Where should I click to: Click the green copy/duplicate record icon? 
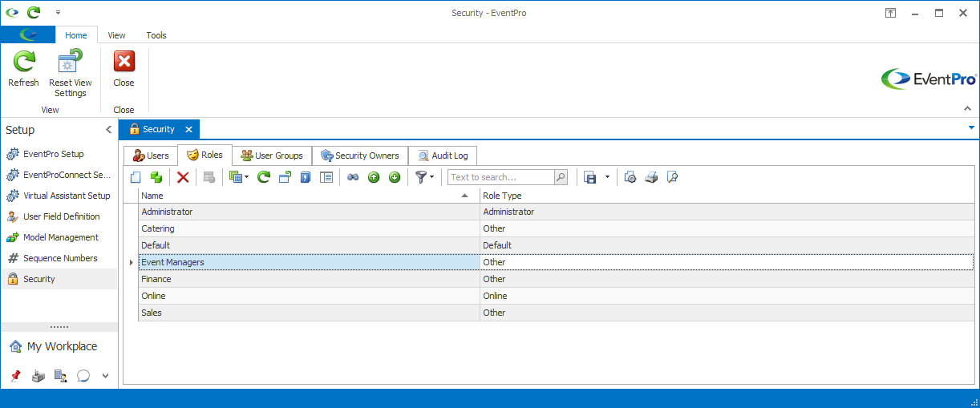pyautogui.click(x=156, y=177)
